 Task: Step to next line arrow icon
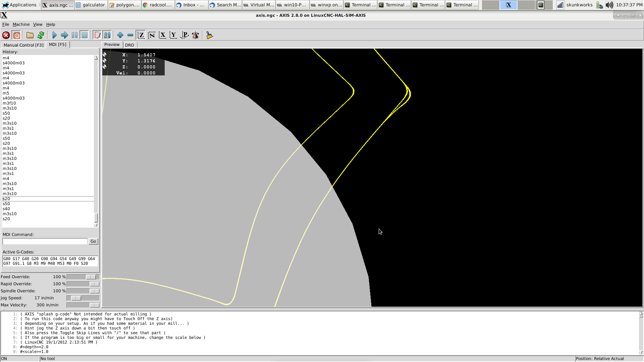click(x=64, y=35)
